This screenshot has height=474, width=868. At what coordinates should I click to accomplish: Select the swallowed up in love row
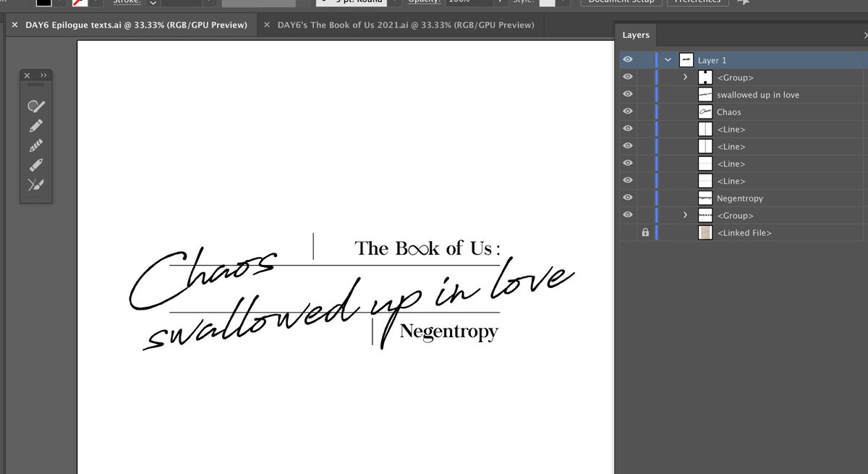click(744, 95)
